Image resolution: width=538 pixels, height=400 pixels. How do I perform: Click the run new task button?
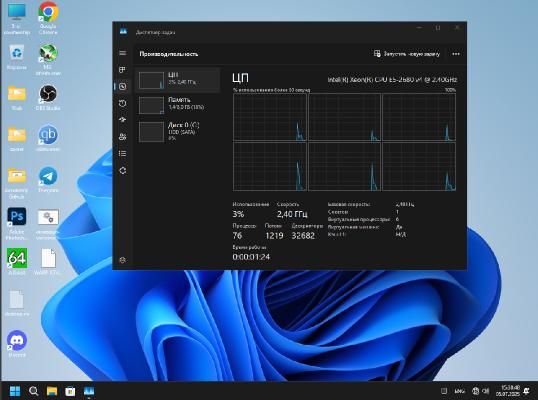coord(407,54)
